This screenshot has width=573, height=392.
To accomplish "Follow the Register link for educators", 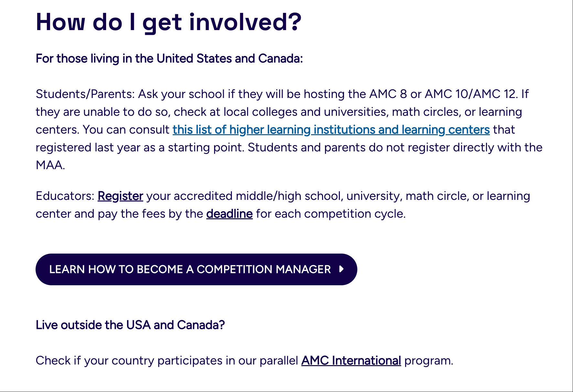I will [x=120, y=196].
